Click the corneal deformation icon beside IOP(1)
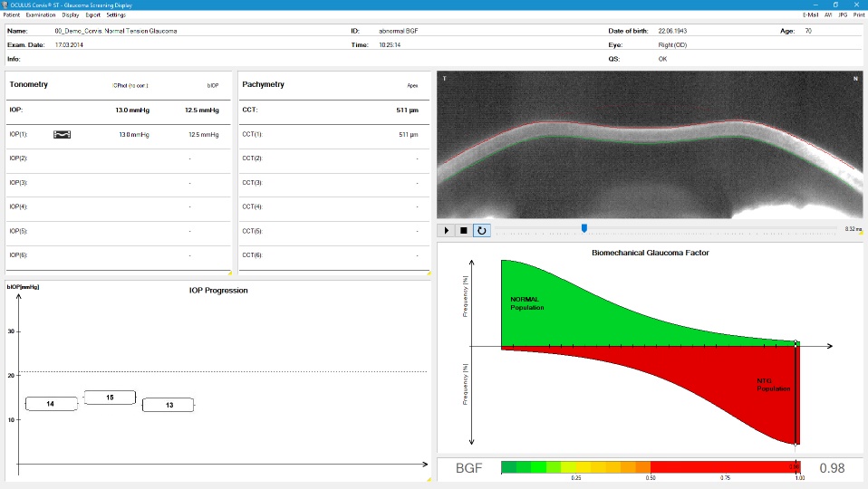 [x=63, y=135]
